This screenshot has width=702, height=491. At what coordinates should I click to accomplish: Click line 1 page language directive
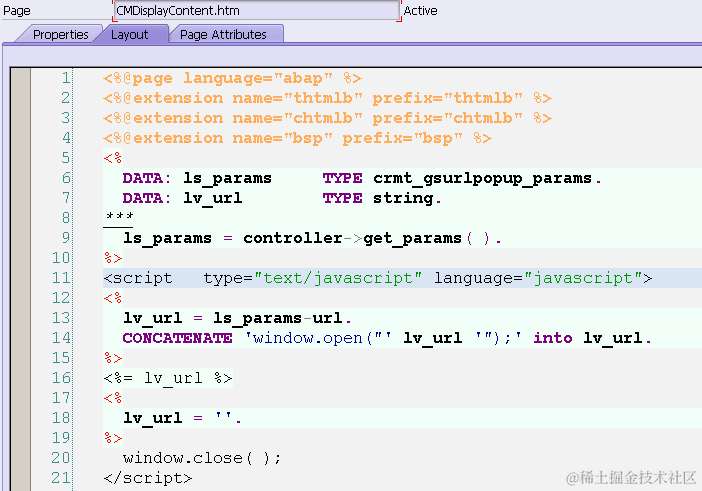(232, 78)
